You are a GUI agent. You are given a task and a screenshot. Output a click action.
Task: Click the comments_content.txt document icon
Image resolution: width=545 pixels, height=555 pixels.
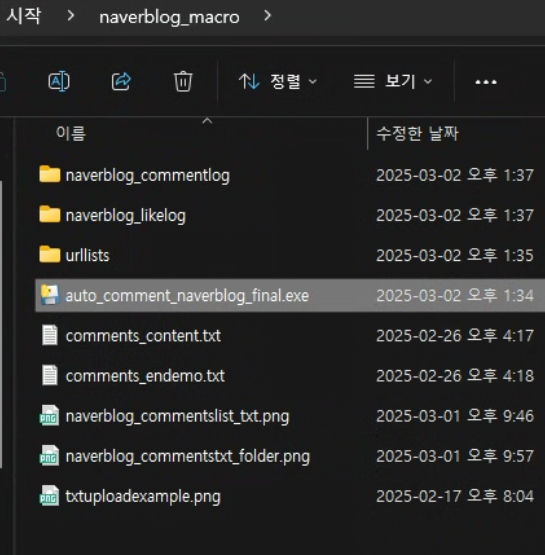(50, 335)
